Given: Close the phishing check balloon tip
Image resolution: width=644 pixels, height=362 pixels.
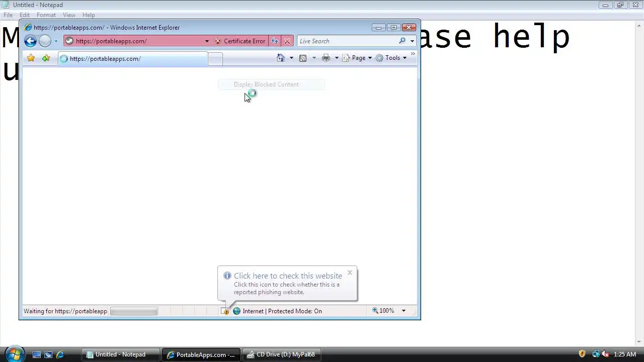Looking at the screenshot, I should [x=350, y=273].
